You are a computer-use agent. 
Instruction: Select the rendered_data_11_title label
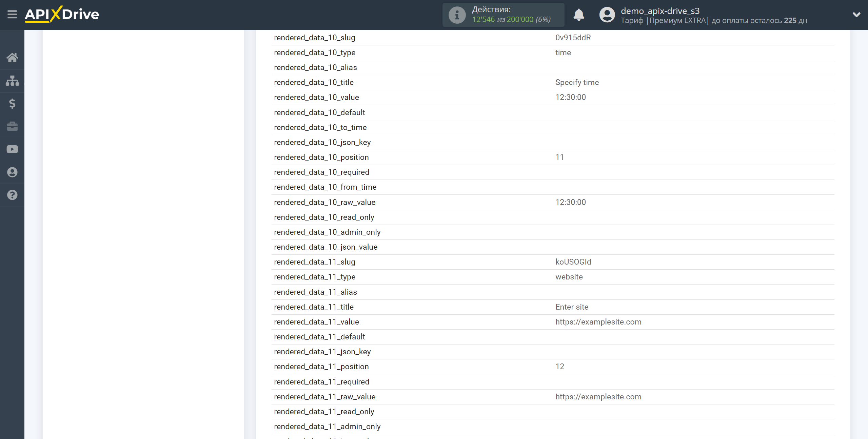tap(314, 307)
